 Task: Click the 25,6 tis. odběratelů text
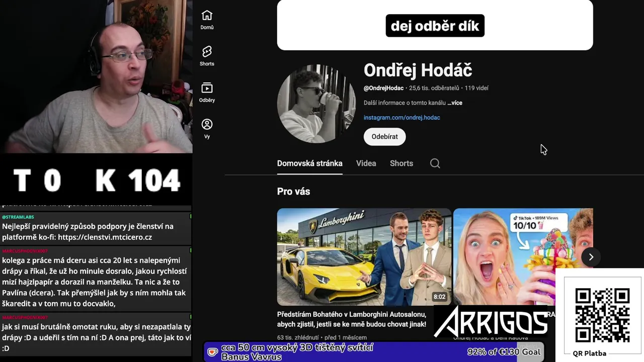click(434, 88)
